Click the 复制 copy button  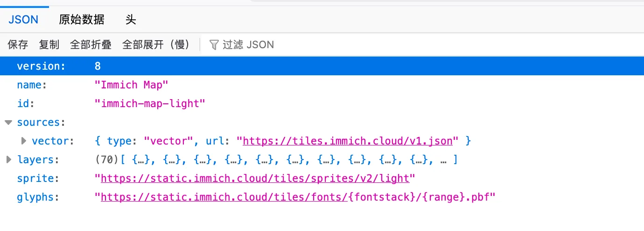click(49, 45)
